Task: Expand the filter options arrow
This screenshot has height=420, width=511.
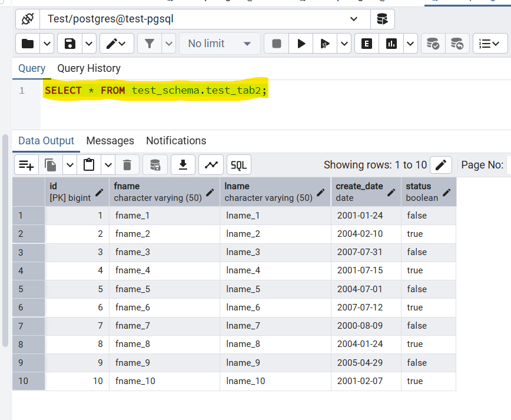Action: click(x=169, y=44)
